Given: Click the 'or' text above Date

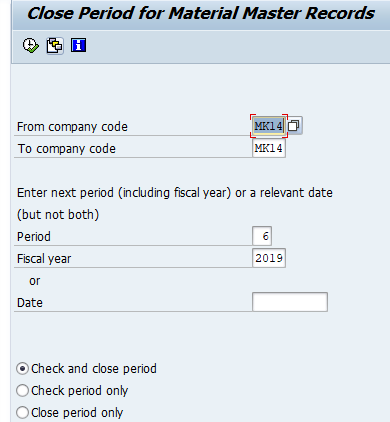Looking at the screenshot, I should (x=34, y=281).
